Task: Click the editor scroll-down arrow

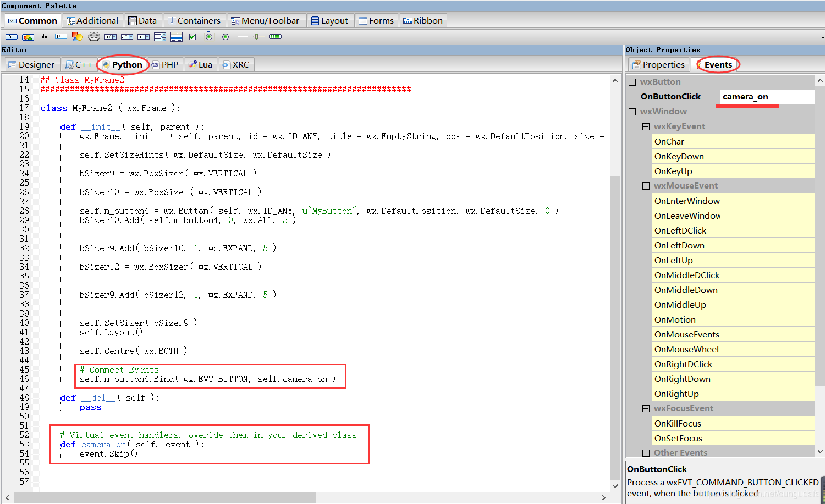Action: pos(615,486)
